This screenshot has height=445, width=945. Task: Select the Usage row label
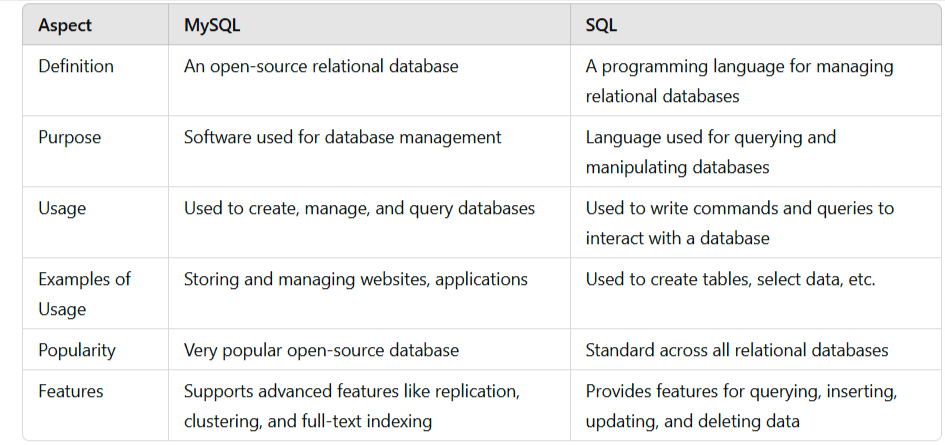[62, 209]
